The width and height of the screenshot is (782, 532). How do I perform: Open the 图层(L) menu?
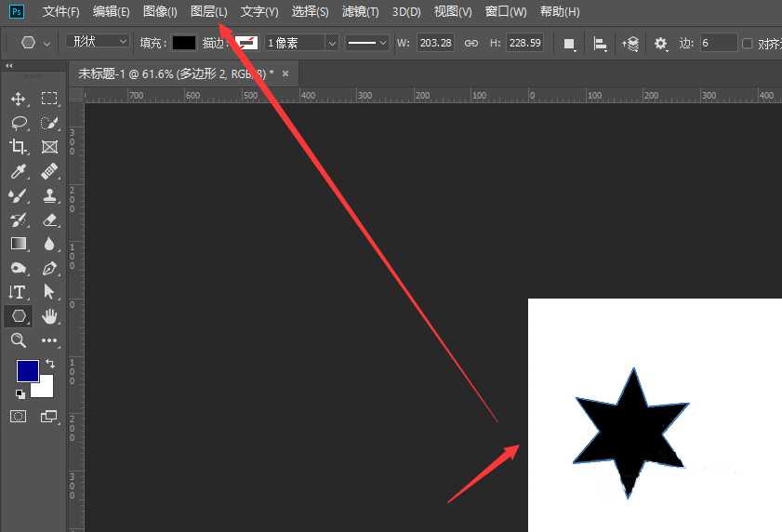tap(208, 11)
